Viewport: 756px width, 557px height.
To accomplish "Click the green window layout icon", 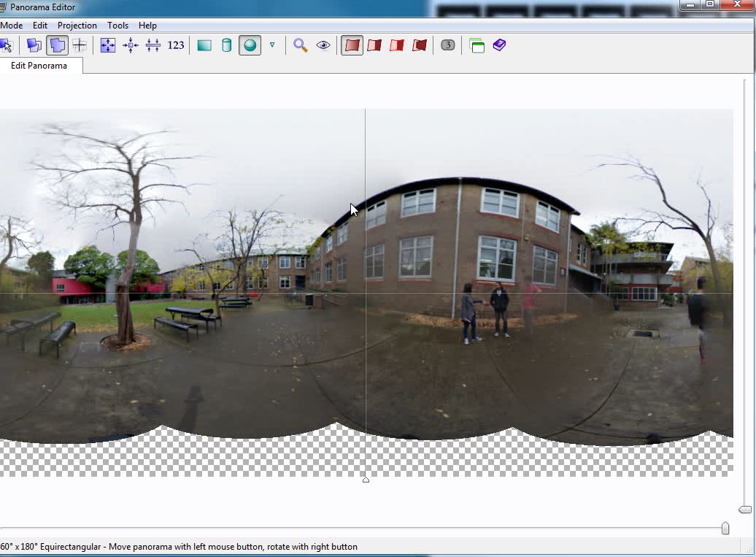I will (x=477, y=45).
